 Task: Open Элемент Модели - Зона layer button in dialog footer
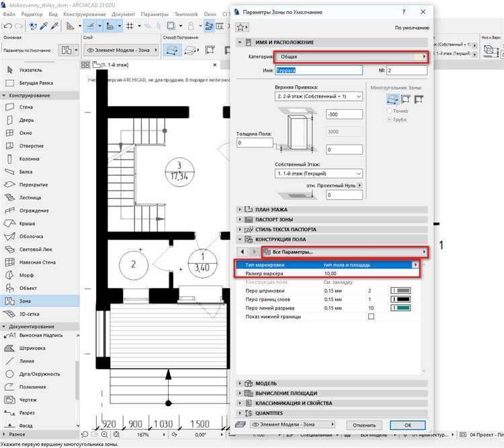click(292, 424)
